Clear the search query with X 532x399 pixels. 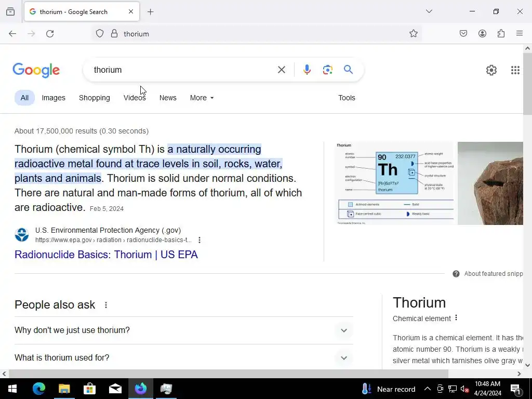[281, 70]
